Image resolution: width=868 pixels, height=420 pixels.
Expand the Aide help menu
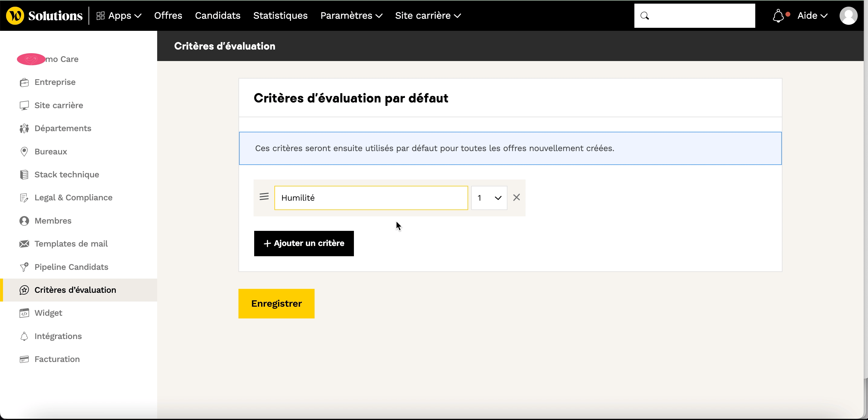(812, 16)
